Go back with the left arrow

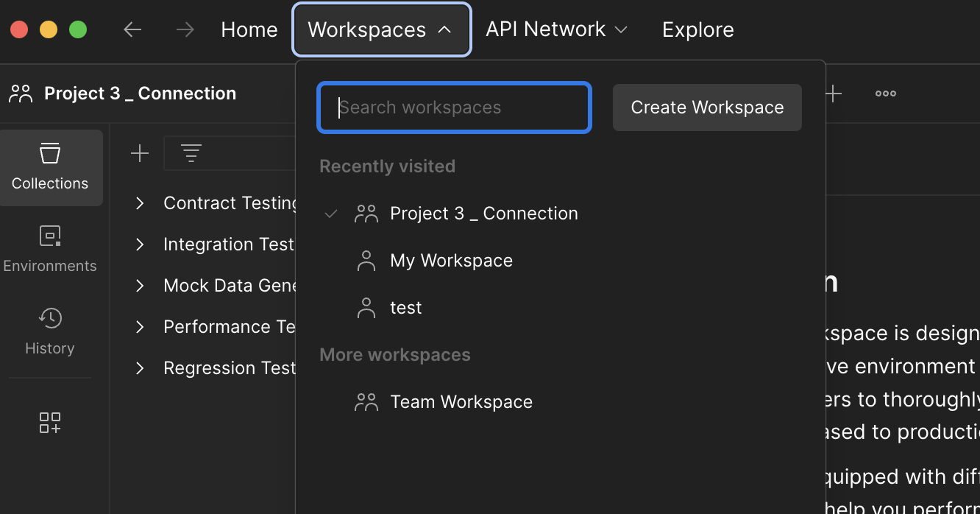tap(132, 29)
